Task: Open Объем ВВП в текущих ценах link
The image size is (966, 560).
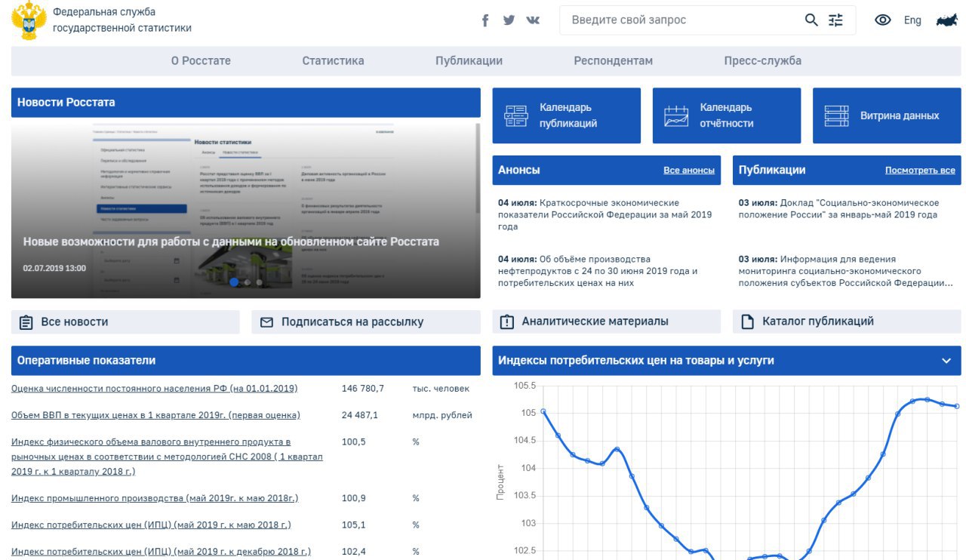Action: pos(155,415)
